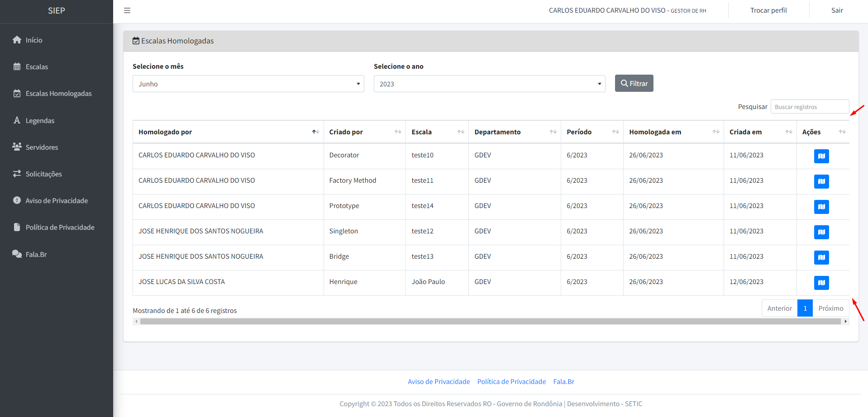Sort by Criada em column arrows
The height and width of the screenshot is (417, 868).
pos(789,132)
